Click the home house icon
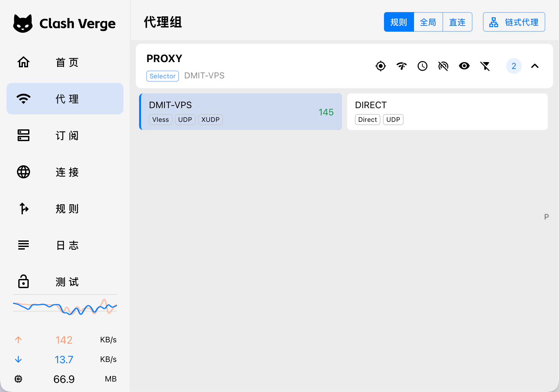559x392 pixels. coord(24,62)
